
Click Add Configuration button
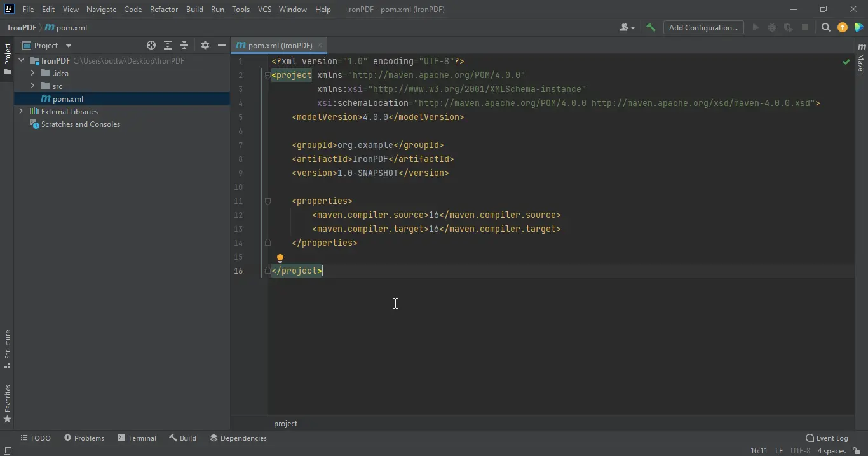pyautogui.click(x=703, y=27)
